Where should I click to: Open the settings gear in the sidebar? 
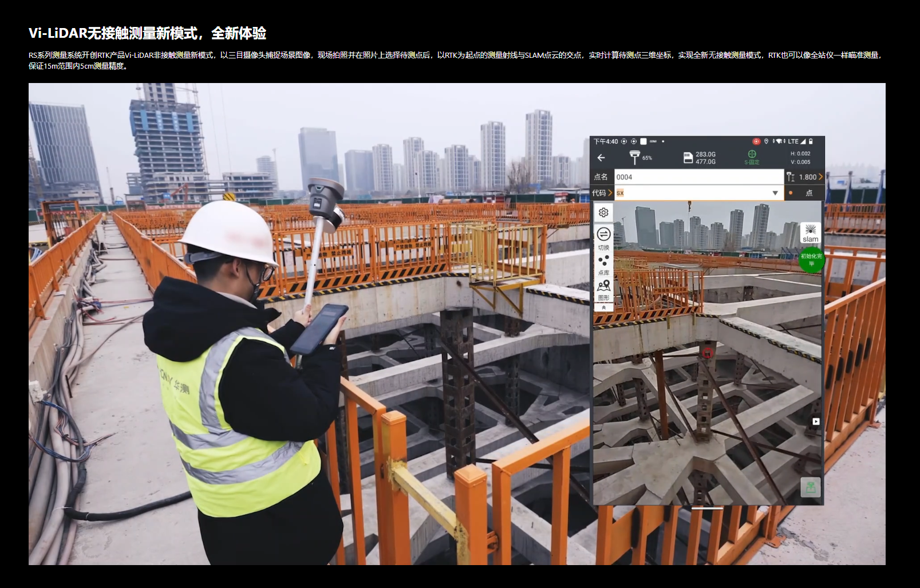pos(603,212)
